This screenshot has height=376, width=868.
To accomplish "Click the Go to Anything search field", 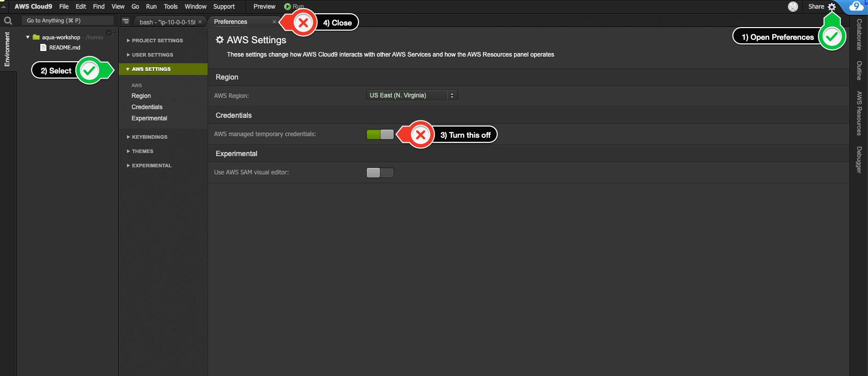I will [68, 20].
